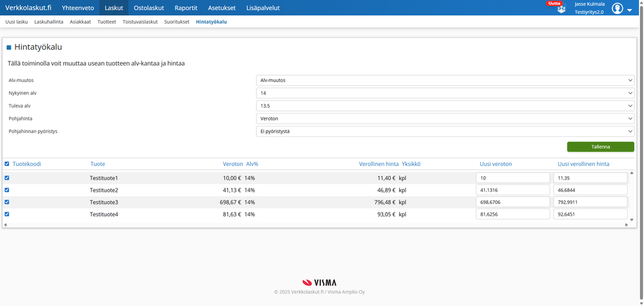Screen dimensions: 644x306
Task: Click the Visma logo in the footer
Action: tap(319, 283)
